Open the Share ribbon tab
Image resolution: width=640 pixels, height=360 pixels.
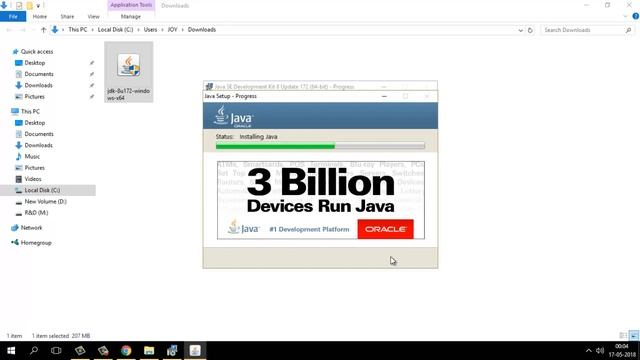(x=67, y=16)
